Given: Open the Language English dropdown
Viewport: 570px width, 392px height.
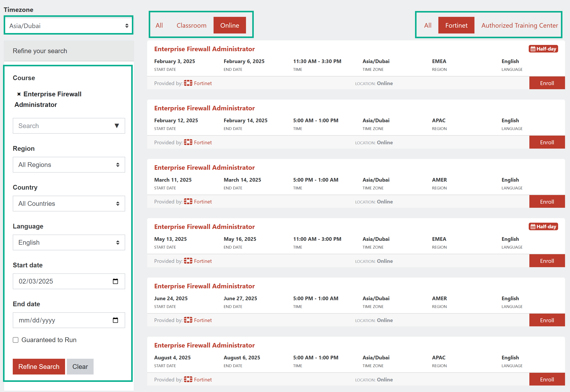Looking at the screenshot, I should 69,242.
